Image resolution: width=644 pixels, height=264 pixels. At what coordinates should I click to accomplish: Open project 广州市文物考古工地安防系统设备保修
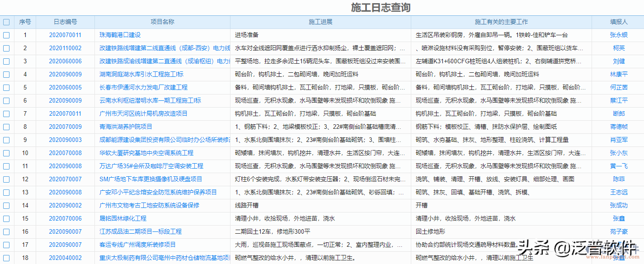pos(149,205)
